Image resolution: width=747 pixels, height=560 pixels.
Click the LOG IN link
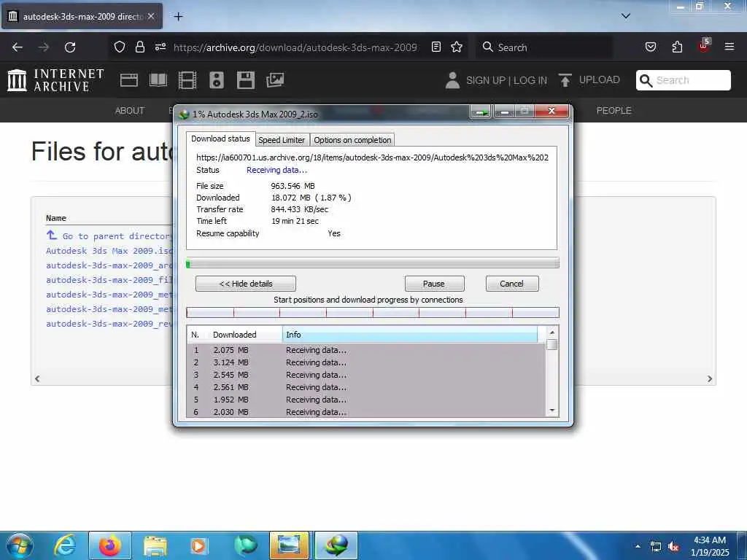tap(530, 80)
